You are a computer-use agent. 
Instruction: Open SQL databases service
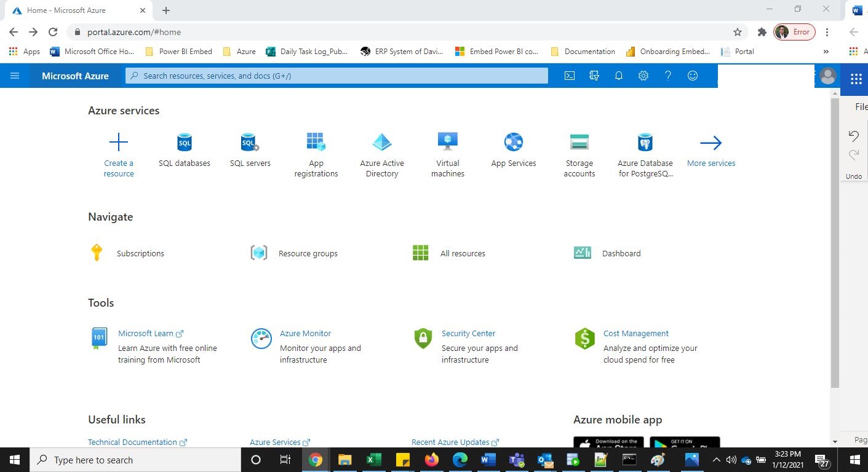click(x=184, y=151)
